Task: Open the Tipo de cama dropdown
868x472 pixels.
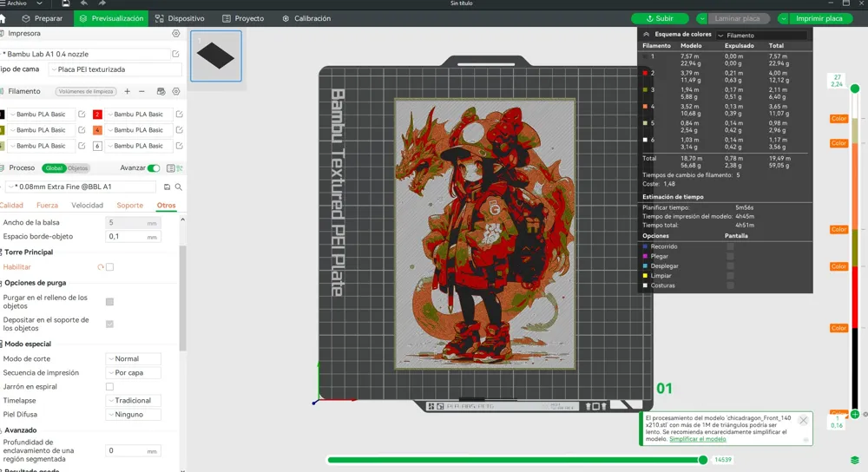Action: [115, 69]
